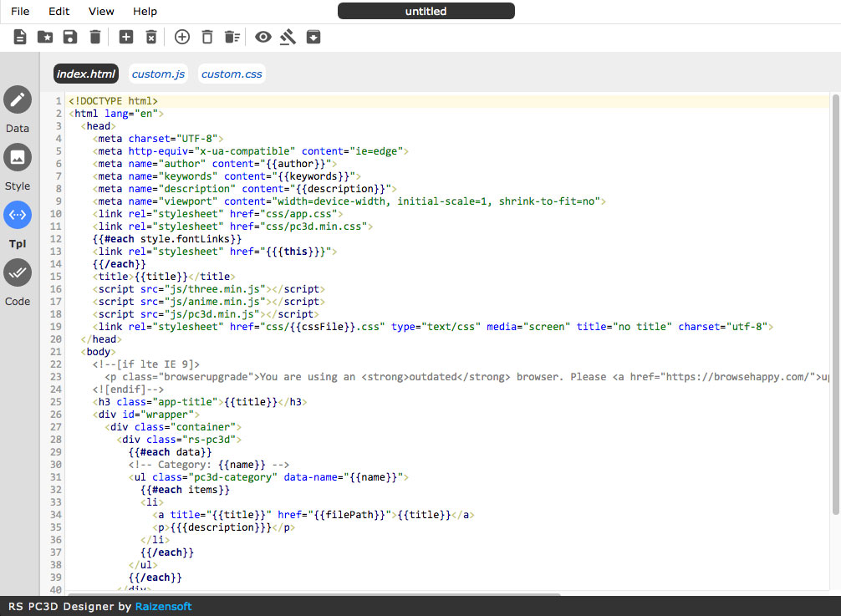The image size is (841, 616).
Task: Open the File menu
Action: (20, 12)
